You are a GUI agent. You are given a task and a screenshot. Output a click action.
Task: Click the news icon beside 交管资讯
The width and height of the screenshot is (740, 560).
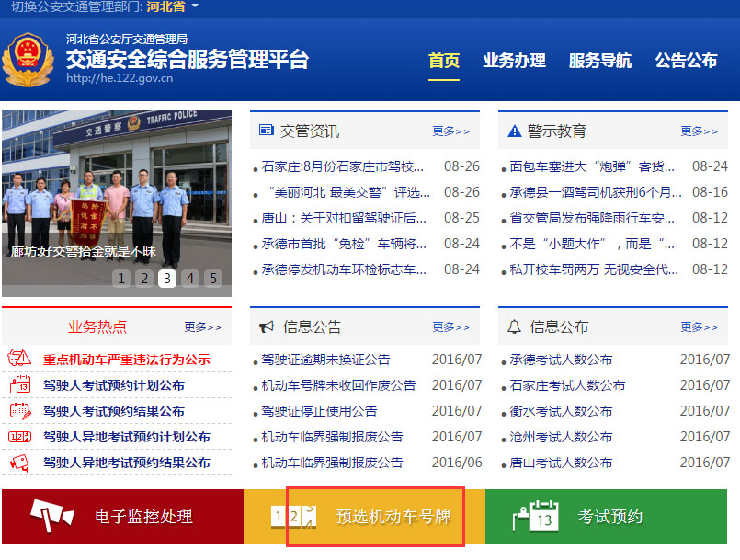267,131
